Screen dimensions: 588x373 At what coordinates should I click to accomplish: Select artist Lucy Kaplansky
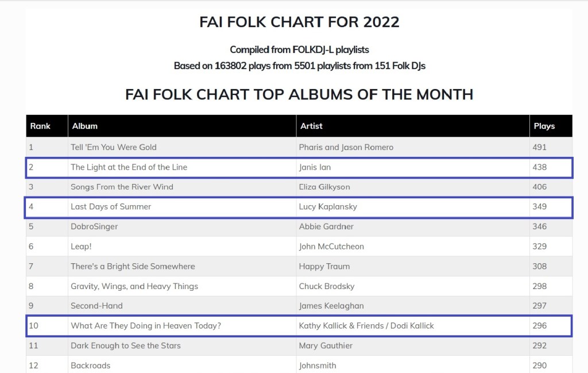[x=328, y=206]
